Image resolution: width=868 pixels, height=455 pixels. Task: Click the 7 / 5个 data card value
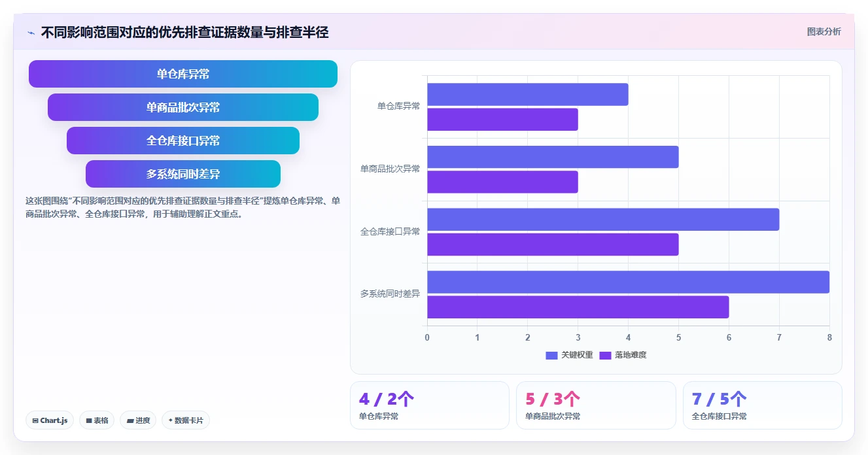[719, 399]
